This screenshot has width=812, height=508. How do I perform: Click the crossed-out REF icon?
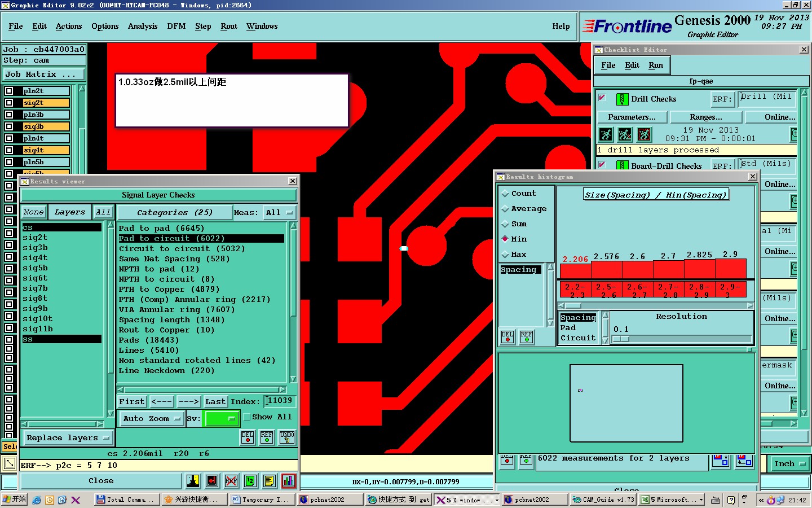[x=231, y=481]
